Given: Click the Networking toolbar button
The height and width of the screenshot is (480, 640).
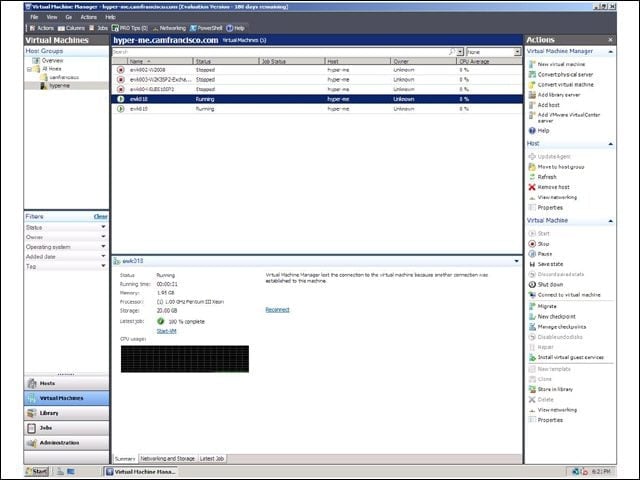Looking at the screenshot, I should coord(169,28).
